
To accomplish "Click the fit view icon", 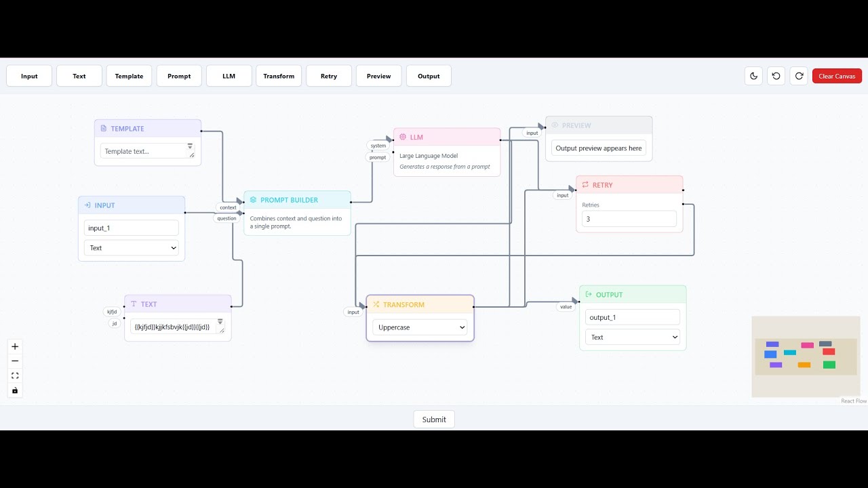I will pyautogui.click(x=15, y=375).
